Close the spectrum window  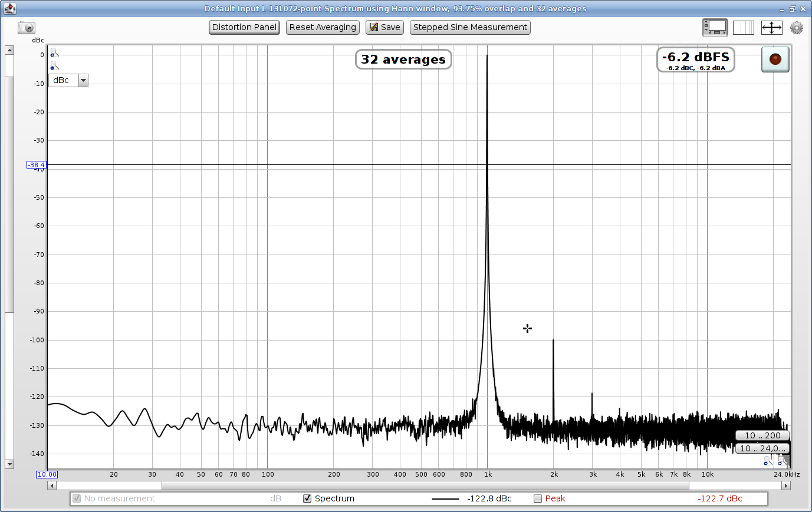[x=803, y=9]
